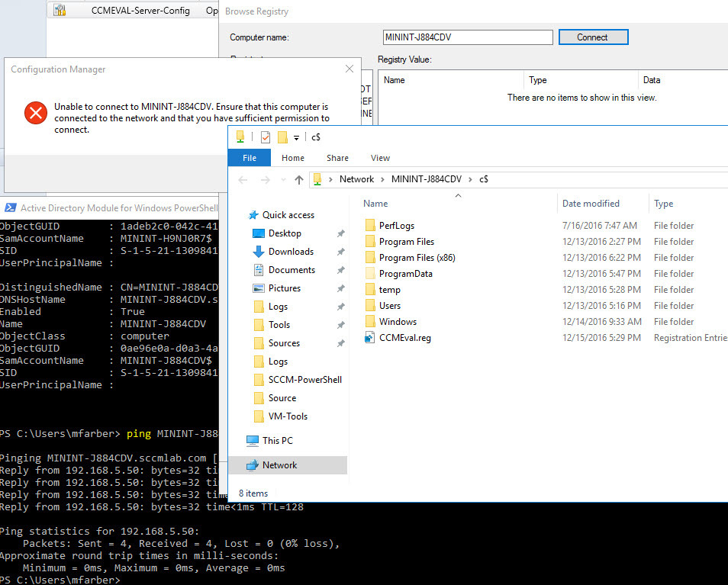This screenshot has height=585, width=728.
Task: Click Type column in Registry Value list
Action: (x=538, y=80)
